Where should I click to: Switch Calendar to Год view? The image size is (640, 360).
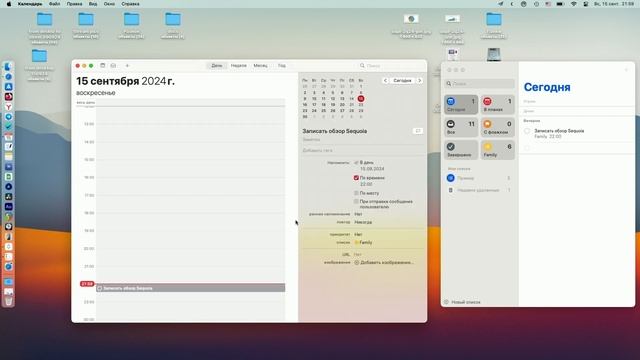(x=282, y=65)
